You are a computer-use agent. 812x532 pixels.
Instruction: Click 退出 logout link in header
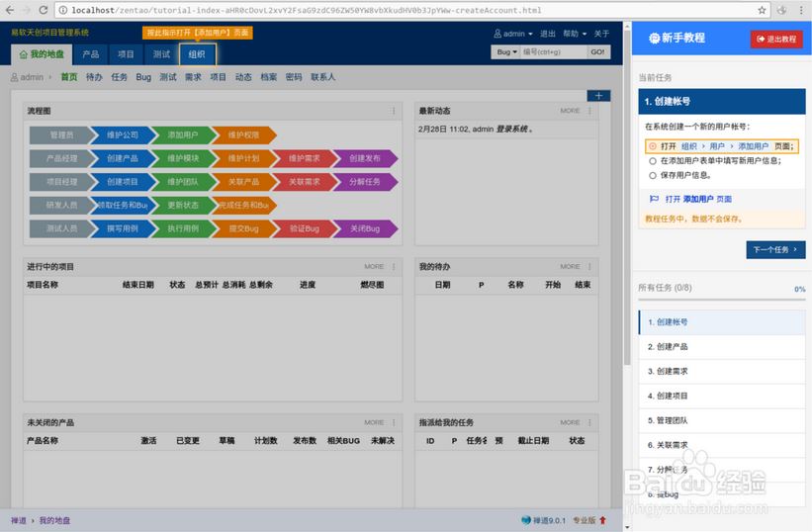tap(547, 34)
